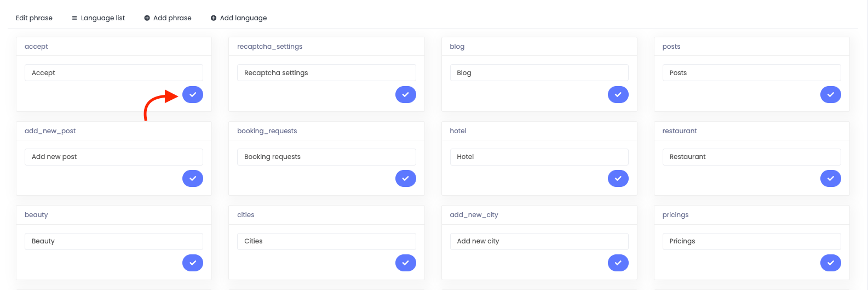Save the restaurant phrase checkmark
The image size is (868, 290).
pos(831,179)
